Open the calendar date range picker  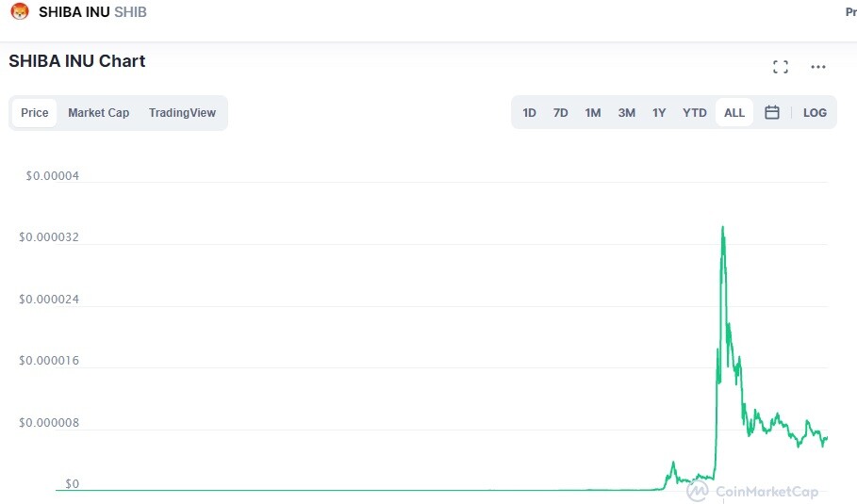772,112
